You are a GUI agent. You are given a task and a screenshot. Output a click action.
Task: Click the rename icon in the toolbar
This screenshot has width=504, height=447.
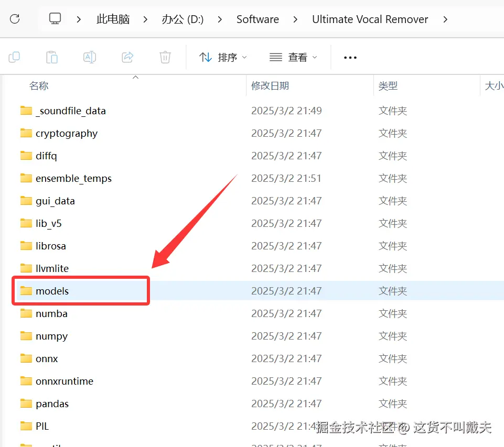click(x=90, y=57)
